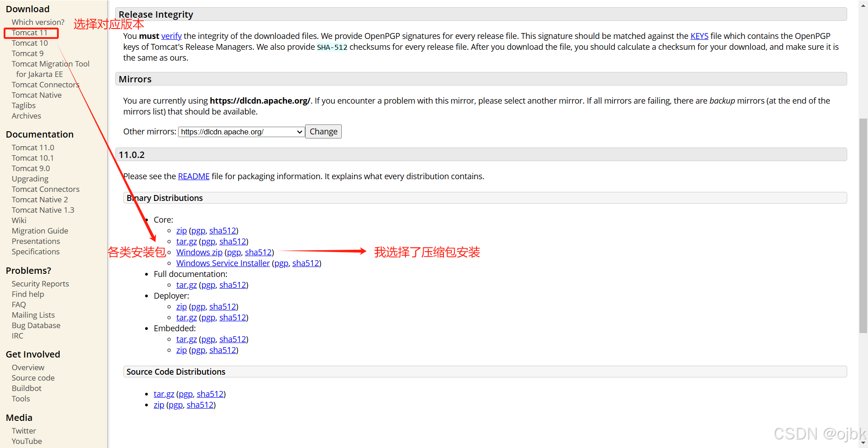Go to the Taglibs download page
The height and width of the screenshot is (448, 868).
pos(24,105)
